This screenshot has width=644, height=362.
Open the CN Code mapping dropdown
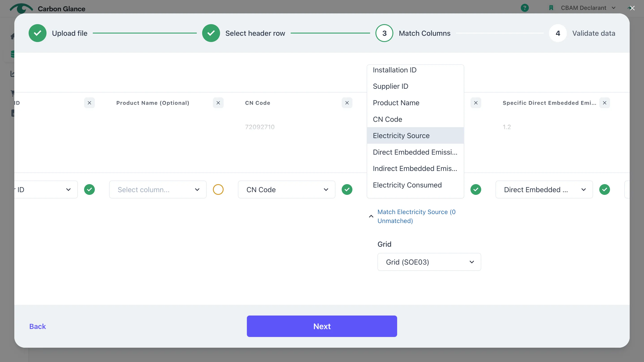tap(286, 190)
